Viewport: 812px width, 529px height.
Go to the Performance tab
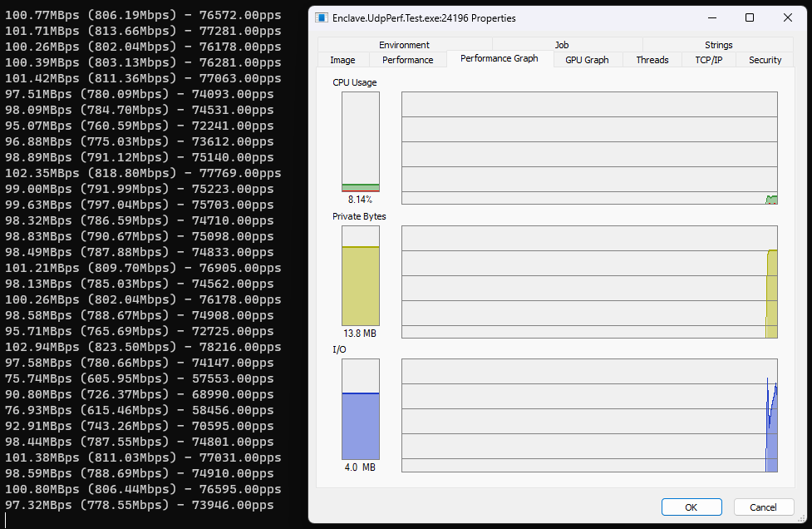click(x=407, y=60)
